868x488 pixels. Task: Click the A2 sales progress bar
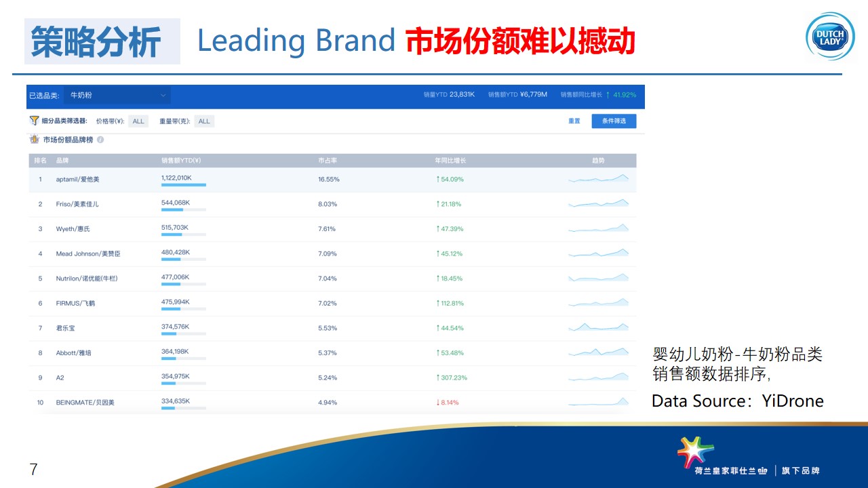pos(184,383)
